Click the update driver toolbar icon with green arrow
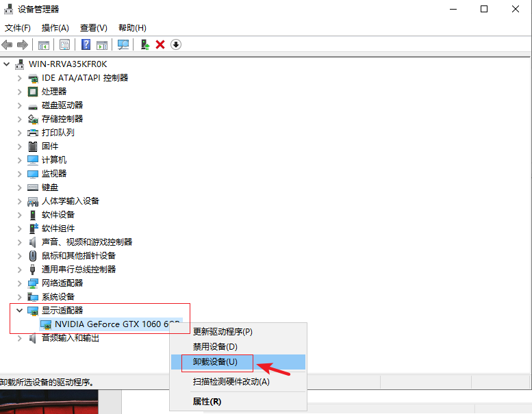 pos(144,44)
